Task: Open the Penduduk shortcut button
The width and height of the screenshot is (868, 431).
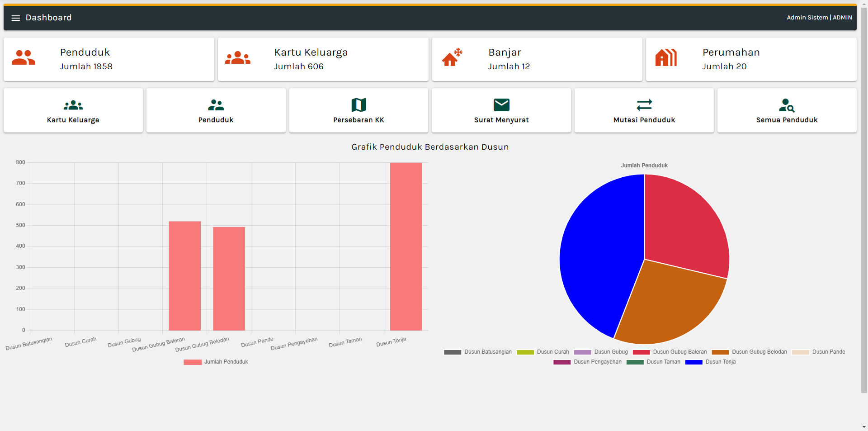Action: [x=216, y=110]
